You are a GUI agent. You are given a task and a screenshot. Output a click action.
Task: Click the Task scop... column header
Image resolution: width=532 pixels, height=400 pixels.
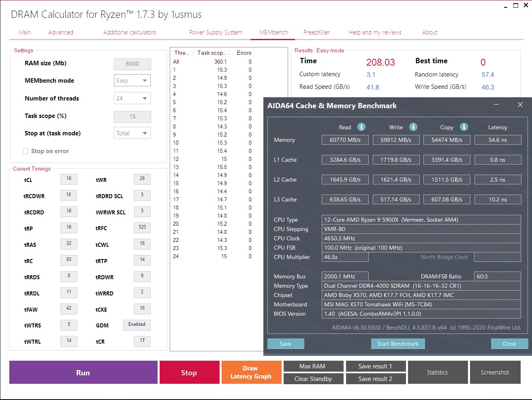point(212,53)
